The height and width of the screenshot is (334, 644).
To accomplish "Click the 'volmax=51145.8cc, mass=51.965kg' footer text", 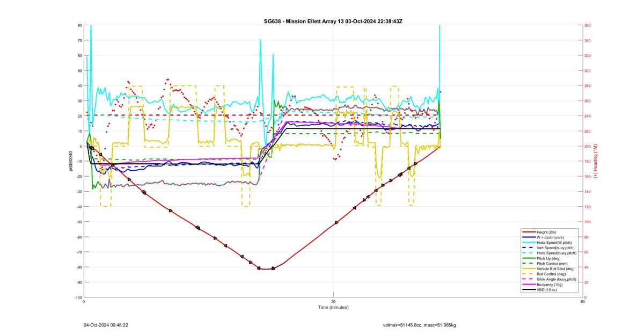I will tap(420, 325).
